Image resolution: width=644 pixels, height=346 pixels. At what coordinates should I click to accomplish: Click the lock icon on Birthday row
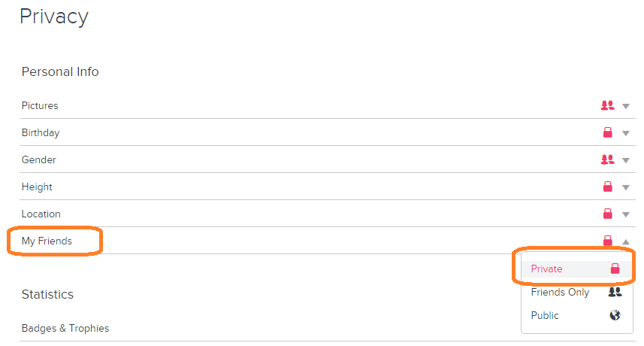608,133
